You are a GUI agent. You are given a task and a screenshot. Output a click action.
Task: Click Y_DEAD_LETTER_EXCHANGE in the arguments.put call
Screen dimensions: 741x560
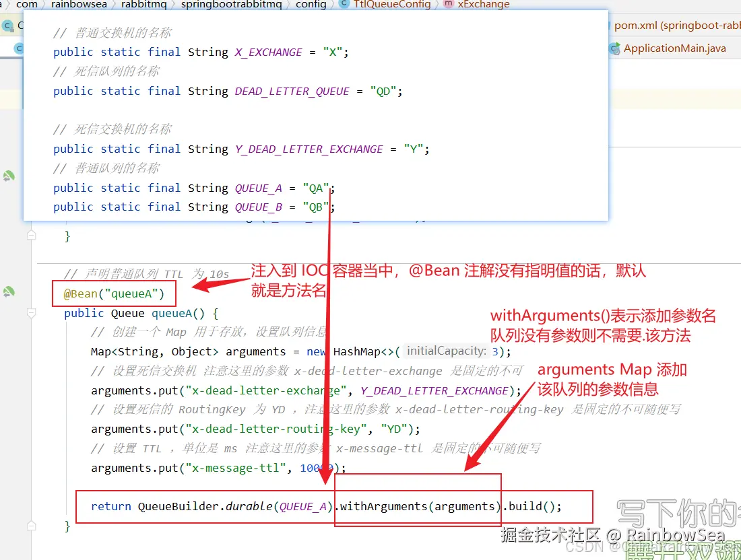[434, 391]
